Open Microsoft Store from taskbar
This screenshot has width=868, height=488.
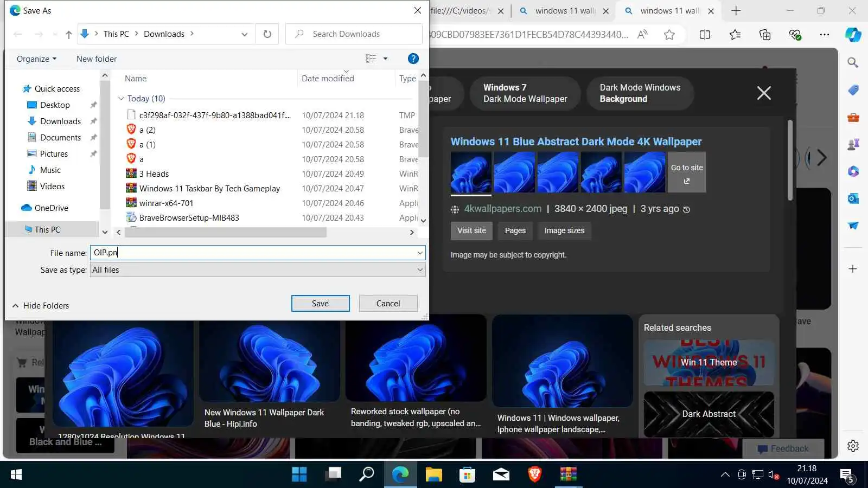467,474
